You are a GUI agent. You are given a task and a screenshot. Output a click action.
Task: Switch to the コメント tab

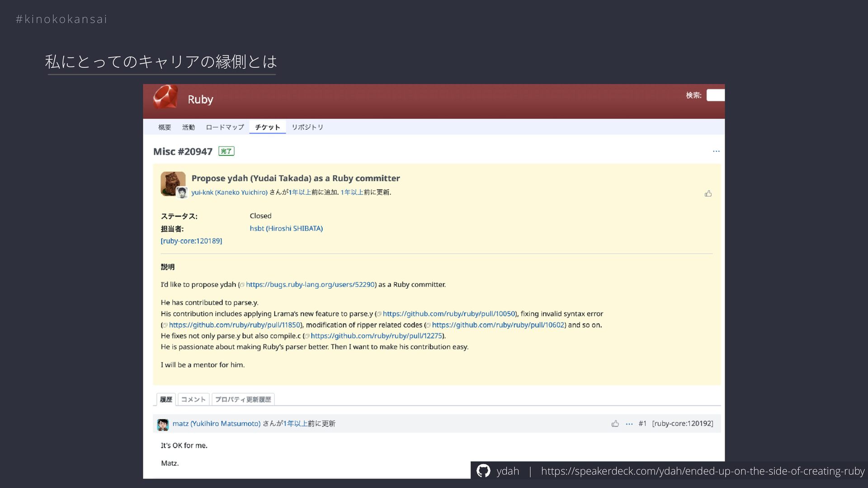(x=193, y=399)
